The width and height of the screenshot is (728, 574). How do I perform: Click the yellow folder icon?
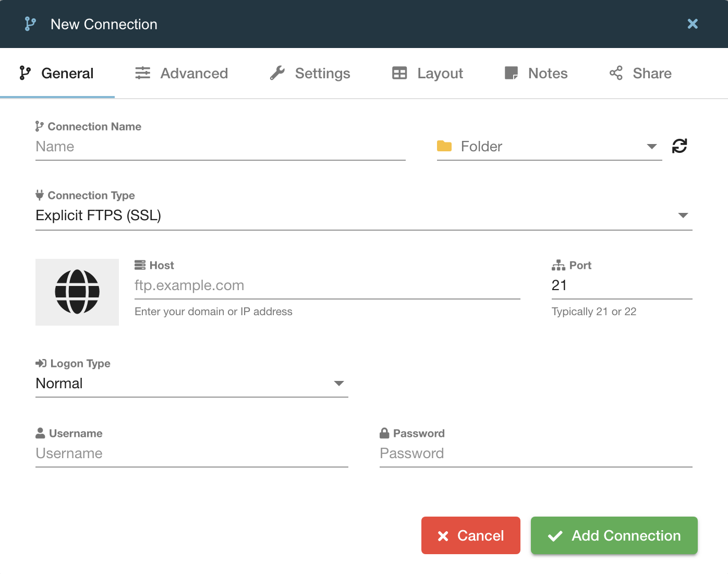[444, 146]
